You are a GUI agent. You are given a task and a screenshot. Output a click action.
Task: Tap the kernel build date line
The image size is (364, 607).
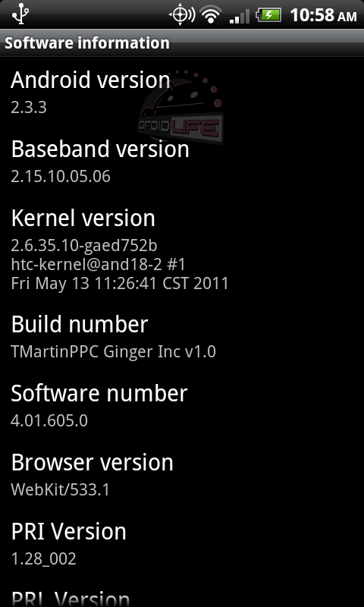(x=120, y=283)
